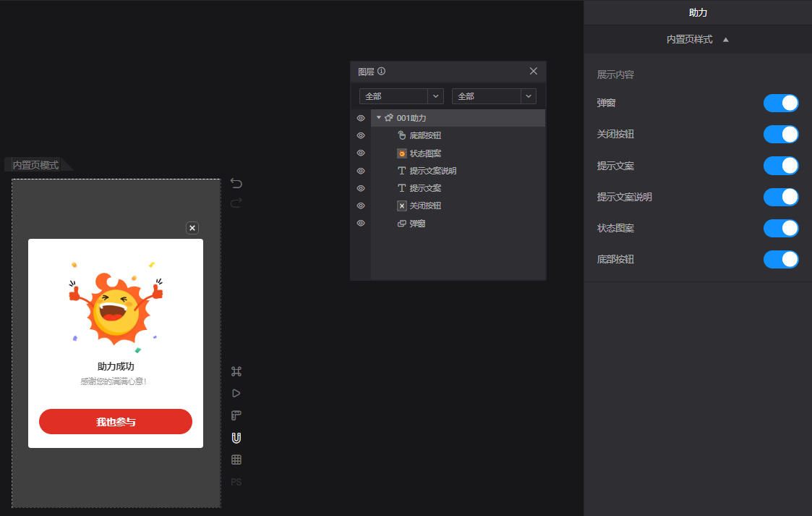Screen dimensions: 812x516
Task: Select the 提示文案说明 layer row
Action: [458, 171]
